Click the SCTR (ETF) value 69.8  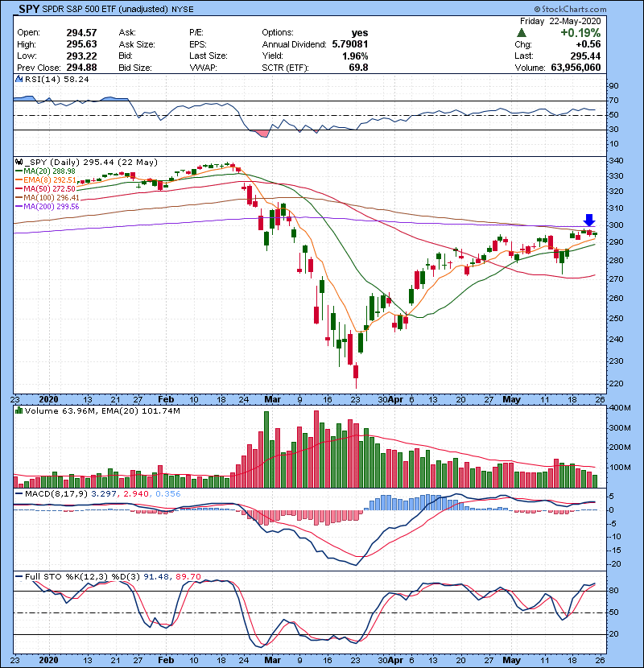point(358,68)
